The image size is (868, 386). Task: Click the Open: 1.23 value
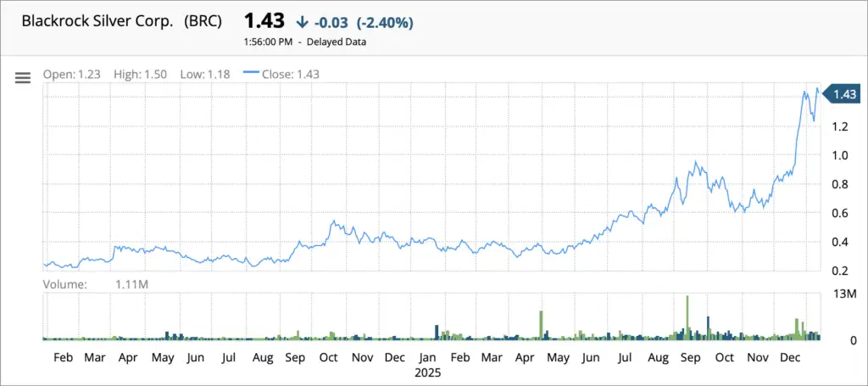(72, 74)
